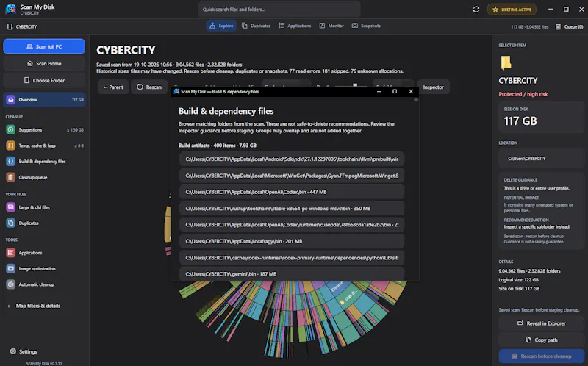
Task: Select the Android Sdk ndk path row
Action: [292, 159]
